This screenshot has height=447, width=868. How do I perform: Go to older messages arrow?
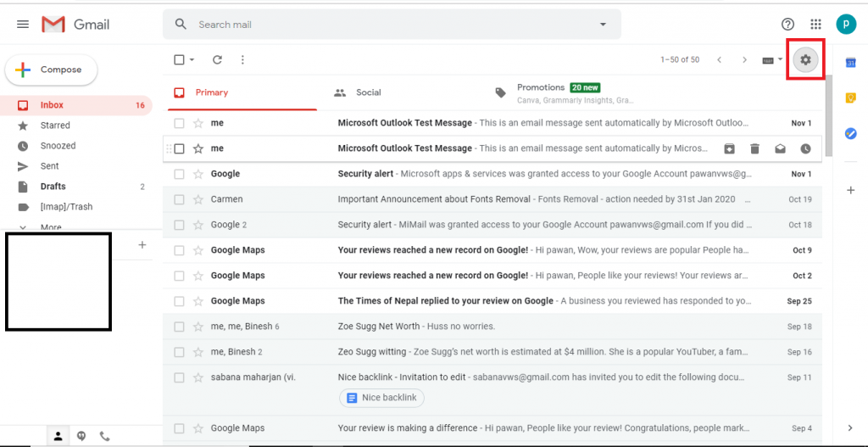pyautogui.click(x=744, y=60)
